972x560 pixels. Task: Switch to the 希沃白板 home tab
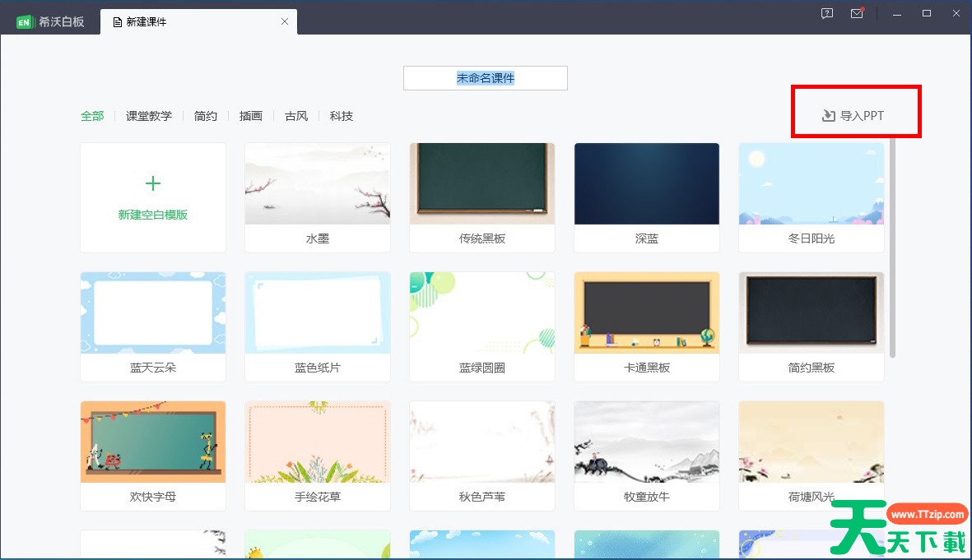coord(51,22)
